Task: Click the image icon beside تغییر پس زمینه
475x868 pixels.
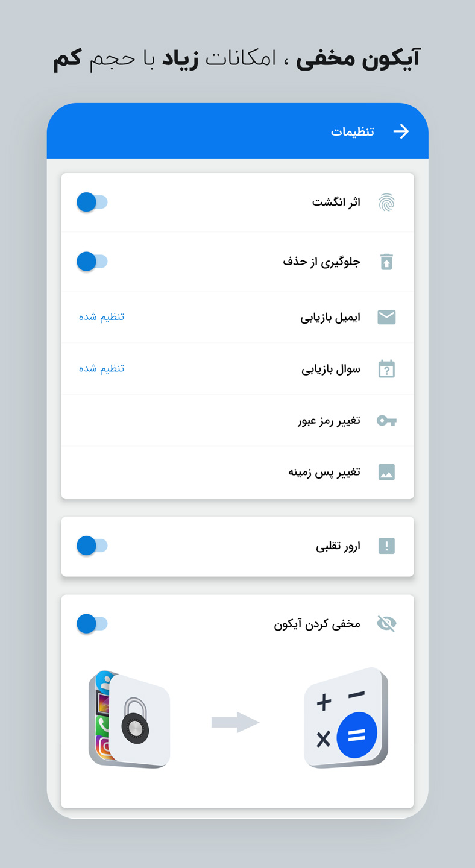Action: (x=386, y=472)
